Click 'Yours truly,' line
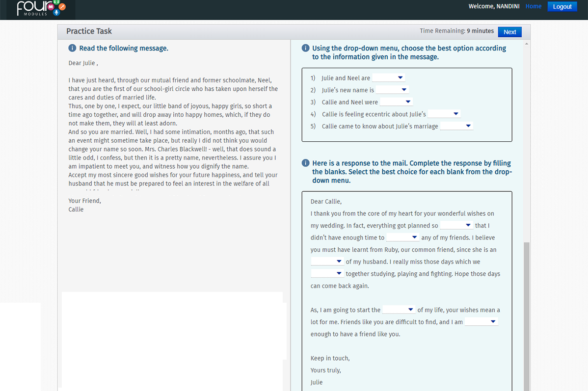 click(325, 370)
